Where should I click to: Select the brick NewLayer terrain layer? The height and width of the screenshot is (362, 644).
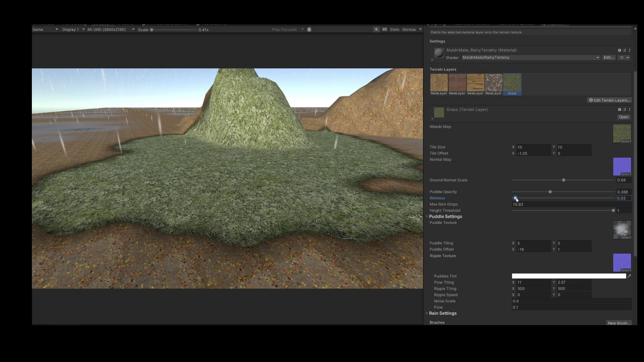(457, 82)
